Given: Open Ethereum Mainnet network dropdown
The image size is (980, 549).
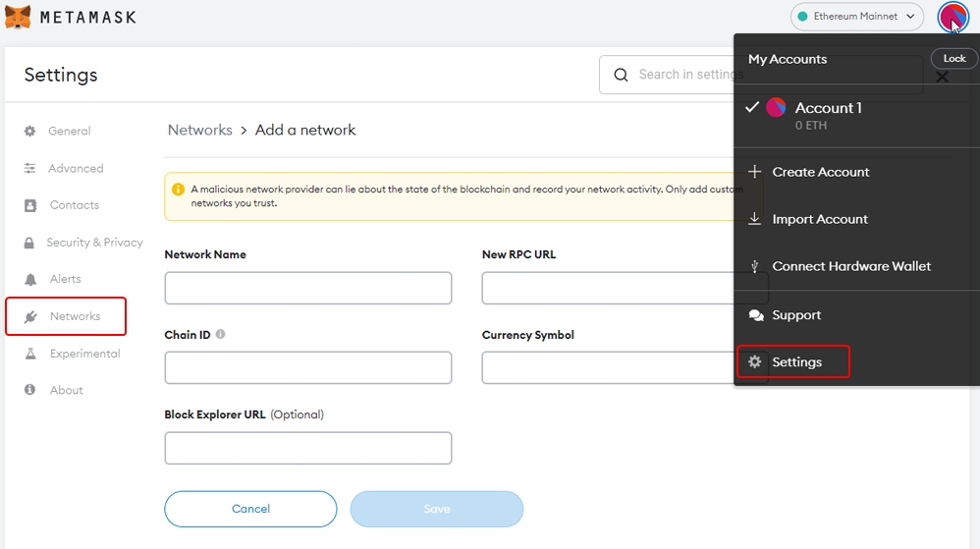Looking at the screenshot, I should tap(857, 17).
